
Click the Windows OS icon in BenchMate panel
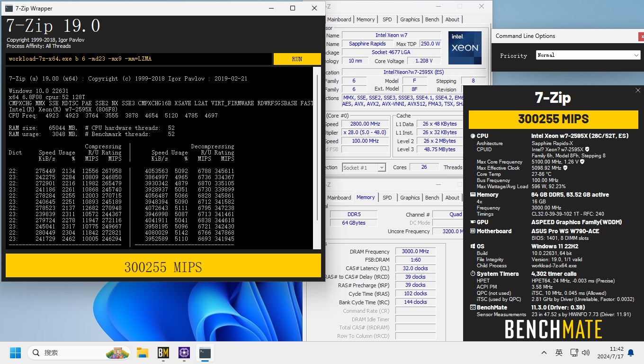coord(473,246)
